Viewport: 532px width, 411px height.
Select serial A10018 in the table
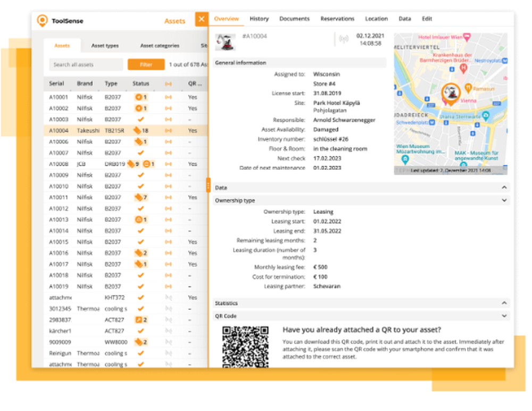[x=59, y=275]
